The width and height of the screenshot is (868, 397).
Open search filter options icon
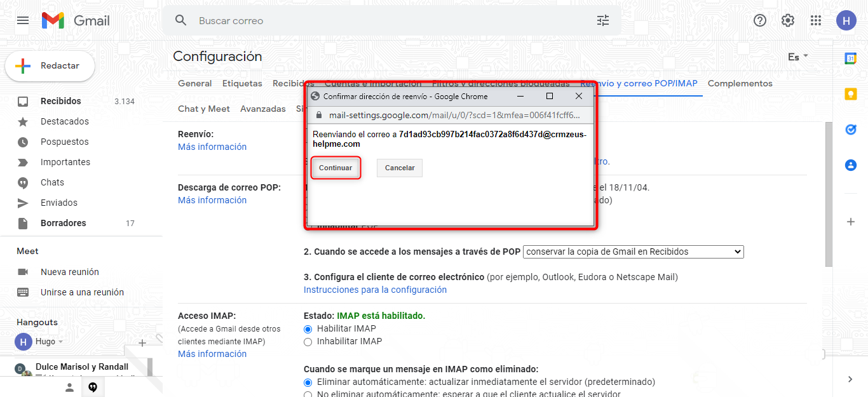coord(602,20)
